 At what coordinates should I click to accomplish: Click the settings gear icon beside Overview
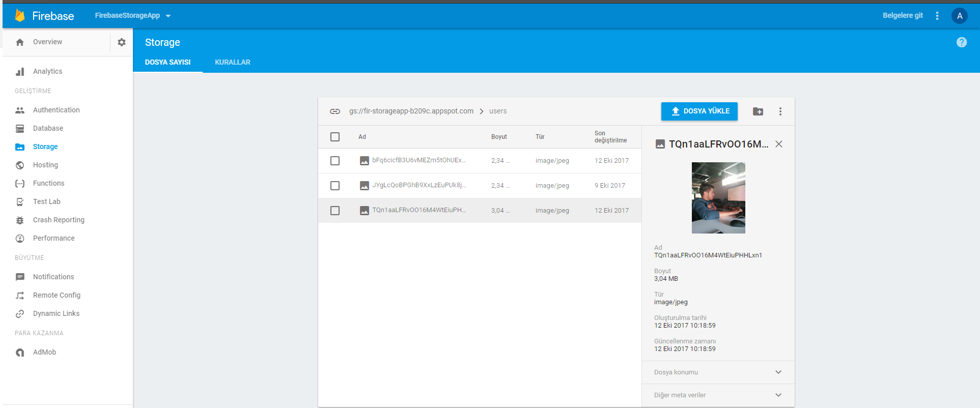[x=122, y=42]
